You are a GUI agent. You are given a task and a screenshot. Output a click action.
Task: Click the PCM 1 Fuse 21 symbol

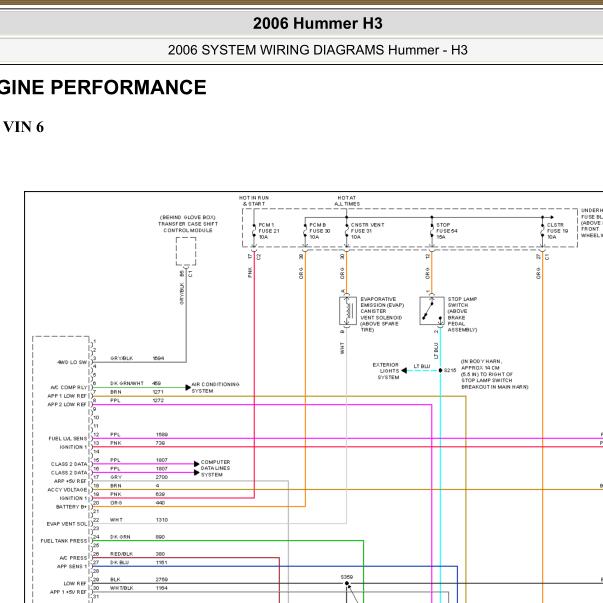pyautogui.click(x=254, y=232)
